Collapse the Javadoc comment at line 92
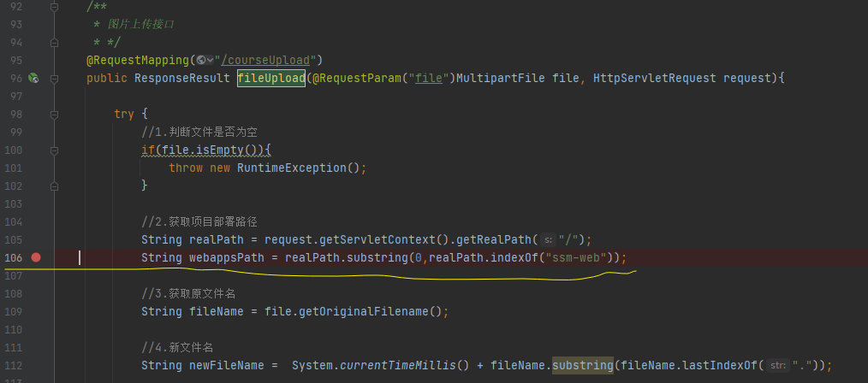The height and width of the screenshot is (383, 868). click(x=54, y=7)
